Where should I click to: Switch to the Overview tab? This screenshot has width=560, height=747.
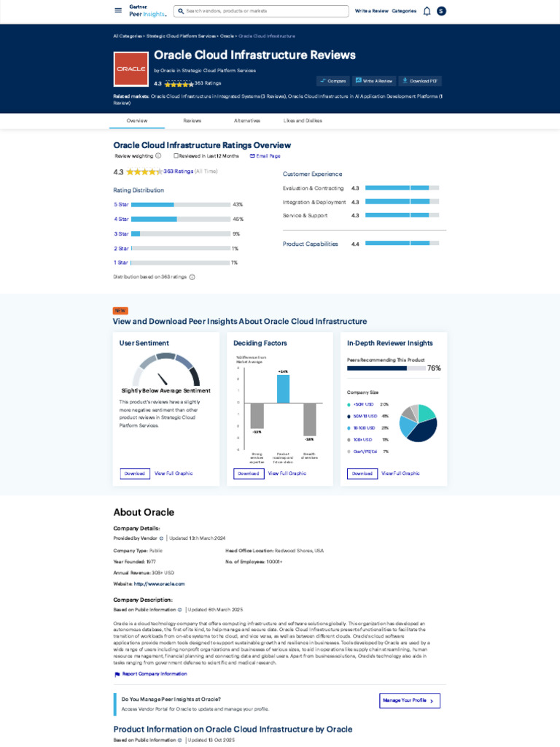point(137,121)
